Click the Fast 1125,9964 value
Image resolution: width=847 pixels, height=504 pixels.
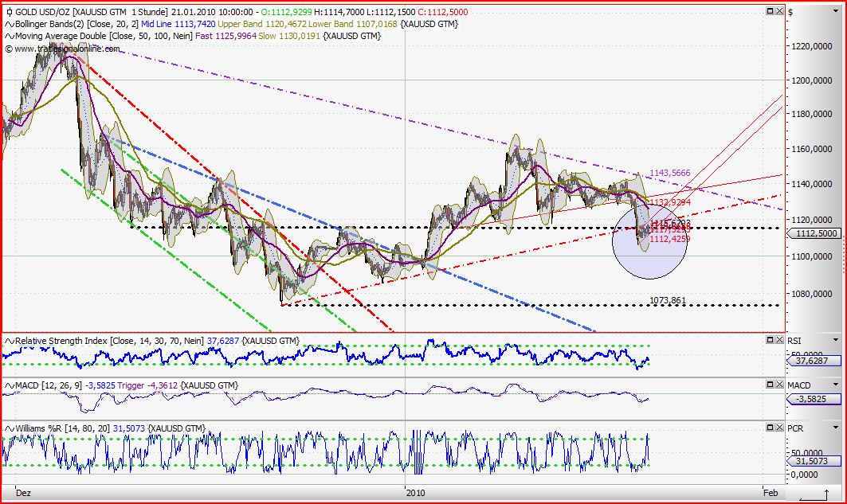pyautogui.click(x=225, y=36)
